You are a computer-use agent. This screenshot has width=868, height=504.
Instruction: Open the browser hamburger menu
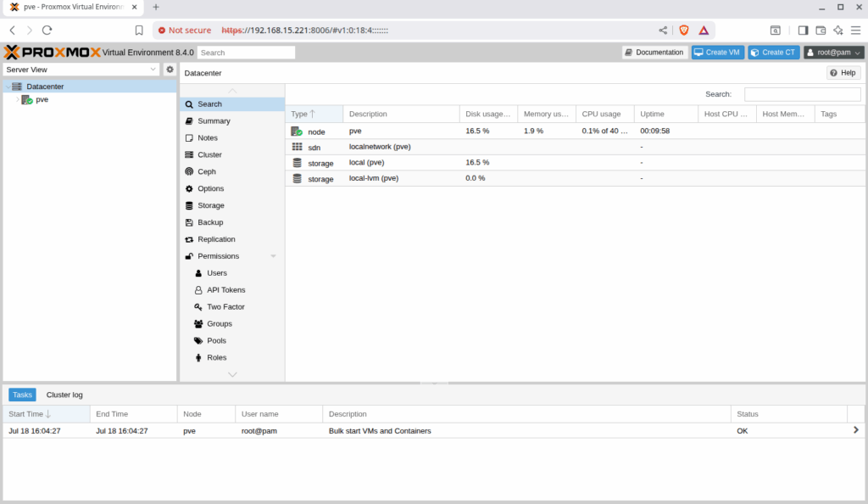856,30
